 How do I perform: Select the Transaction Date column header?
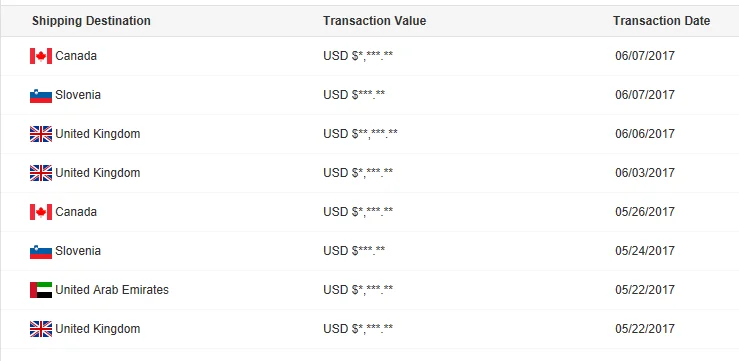click(x=661, y=21)
